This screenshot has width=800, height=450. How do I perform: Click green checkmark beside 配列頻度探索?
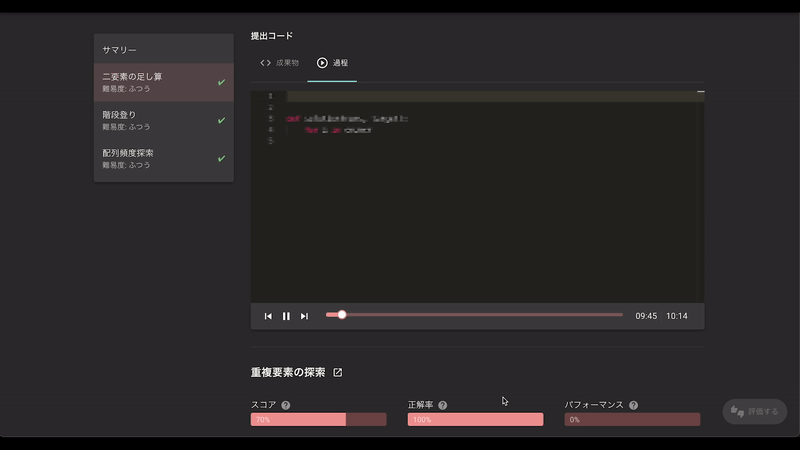pyautogui.click(x=221, y=159)
